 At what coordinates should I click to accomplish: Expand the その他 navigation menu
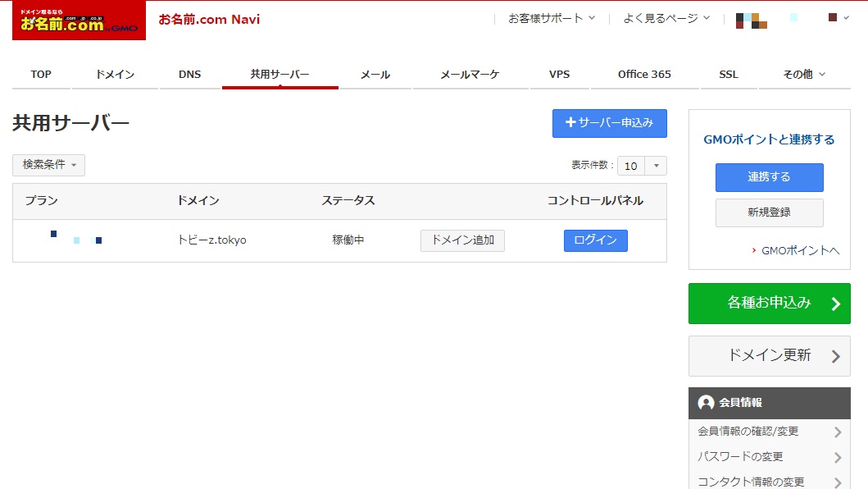(804, 75)
